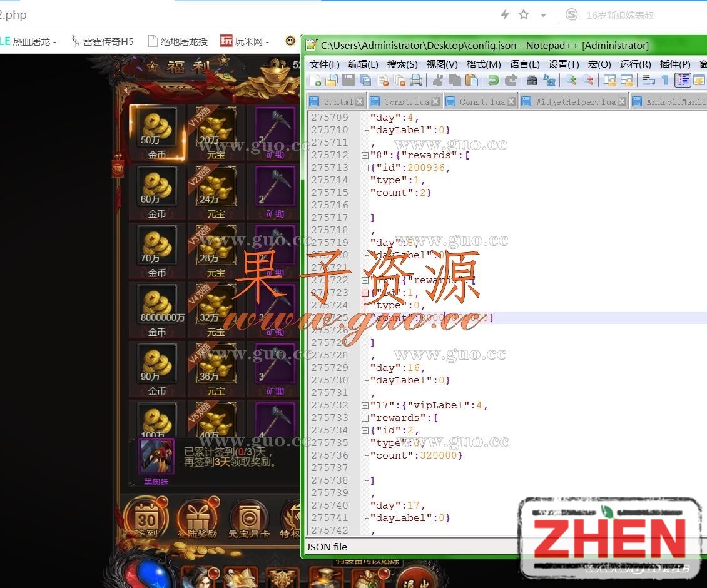Close the 2.html tab
The image size is (707, 588).
tap(359, 101)
